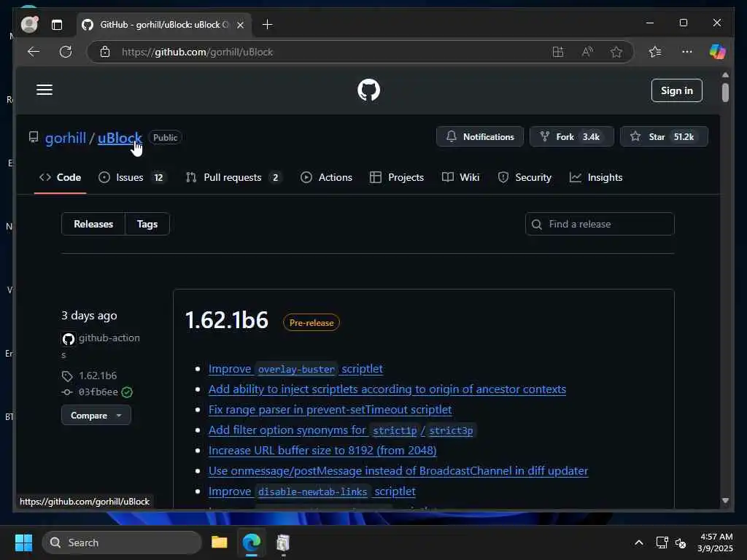Star the uBlock repository
Image resolution: width=747 pixels, height=560 pixels.
(664, 136)
